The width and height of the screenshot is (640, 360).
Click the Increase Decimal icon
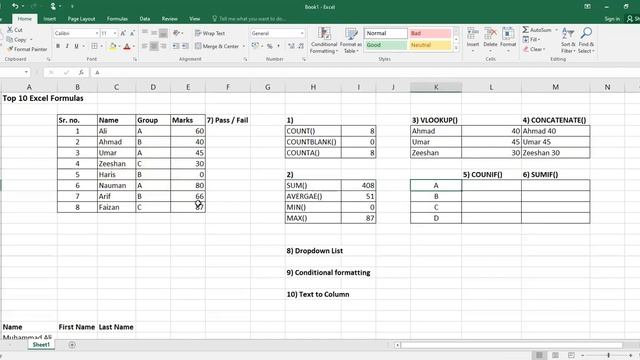click(291, 46)
